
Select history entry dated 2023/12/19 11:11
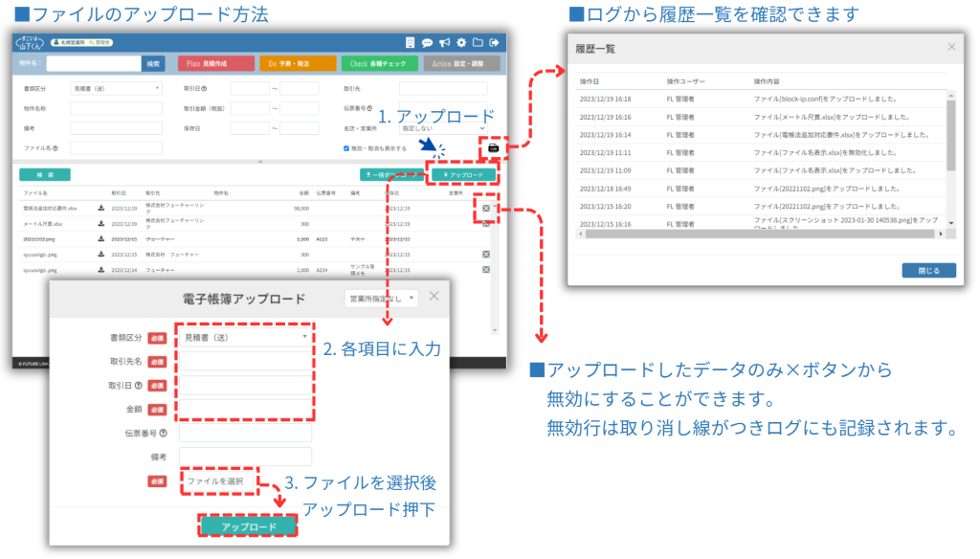tap(761, 152)
